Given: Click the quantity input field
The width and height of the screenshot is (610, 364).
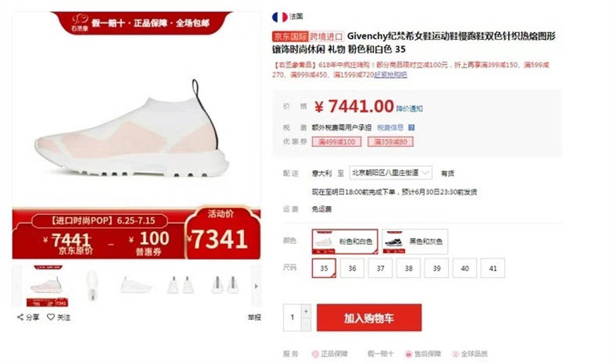Looking at the screenshot, I should pos(292,317).
